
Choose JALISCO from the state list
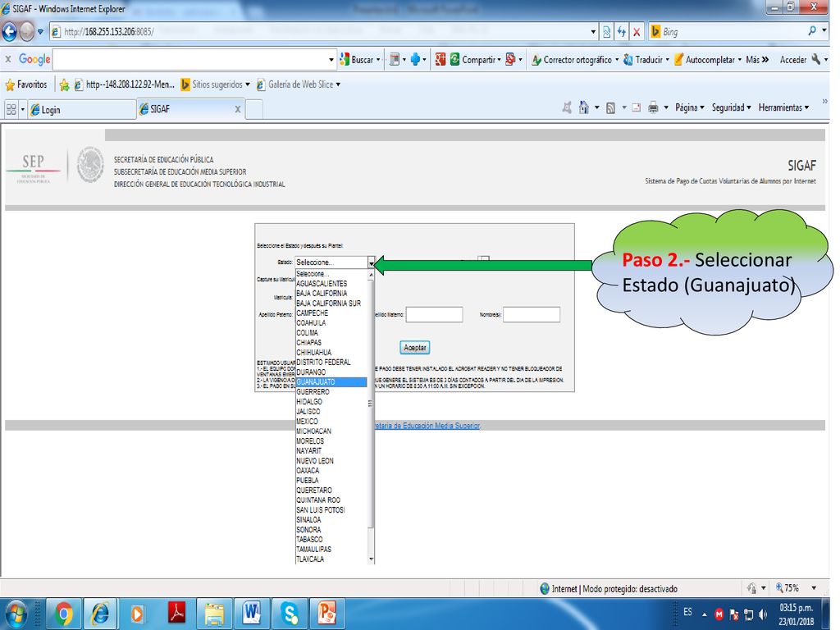(331, 412)
